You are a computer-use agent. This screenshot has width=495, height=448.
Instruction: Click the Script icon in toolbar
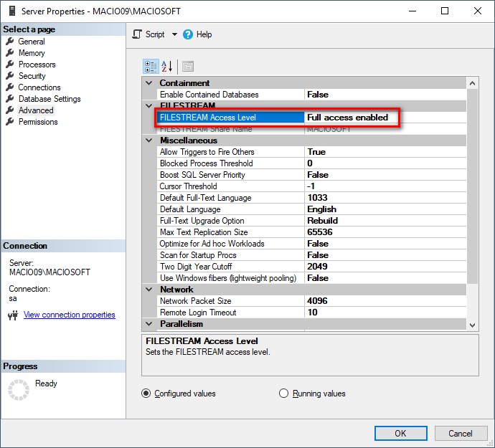(138, 34)
